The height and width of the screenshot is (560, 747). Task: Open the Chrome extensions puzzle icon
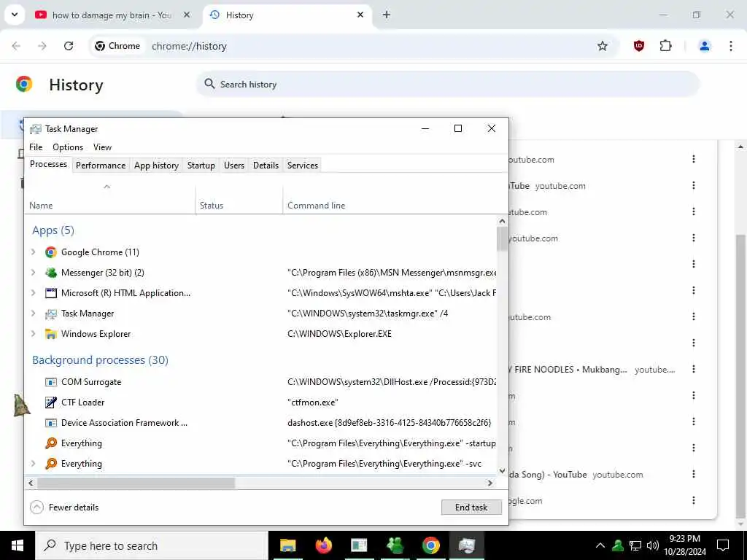(665, 46)
